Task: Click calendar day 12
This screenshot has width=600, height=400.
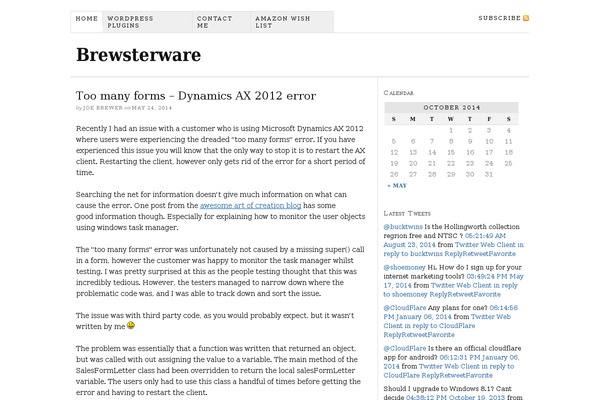Action: point(394,152)
